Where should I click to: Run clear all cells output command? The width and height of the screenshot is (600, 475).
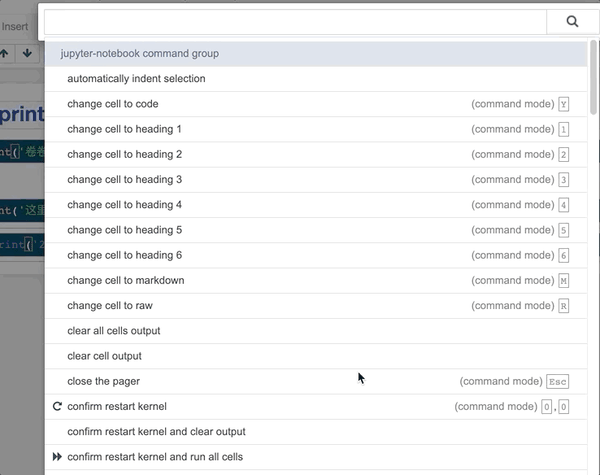pos(114,331)
